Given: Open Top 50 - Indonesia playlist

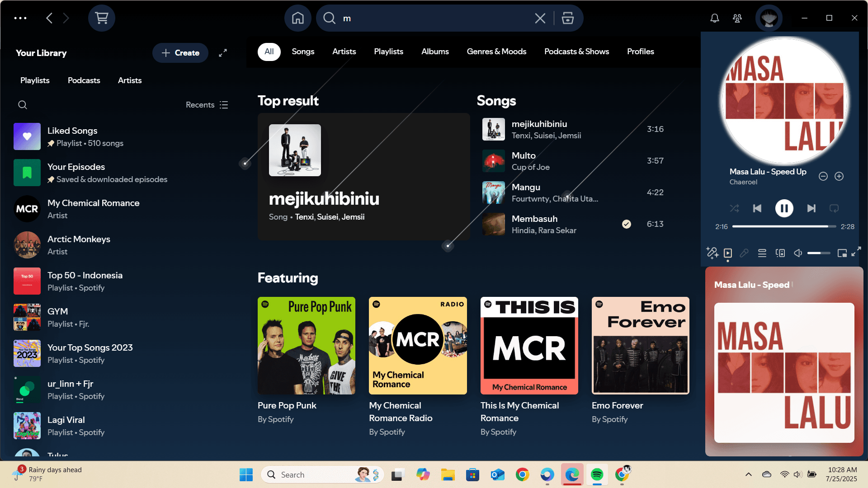Looking at the screenshot, I should pos(122,281).
